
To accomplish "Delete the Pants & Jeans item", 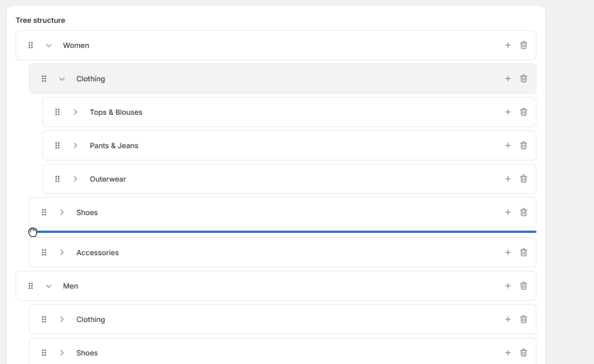I will coord(523,145).
